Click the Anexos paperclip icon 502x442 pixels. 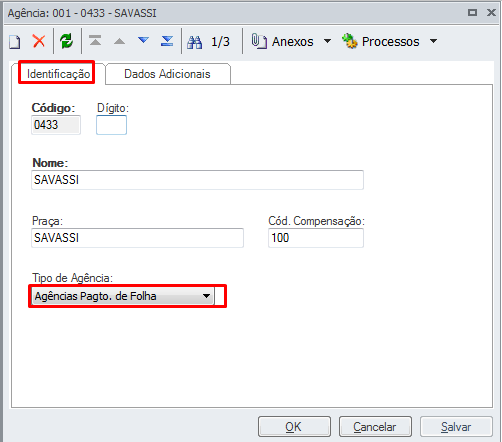click(x=259, y=41)
